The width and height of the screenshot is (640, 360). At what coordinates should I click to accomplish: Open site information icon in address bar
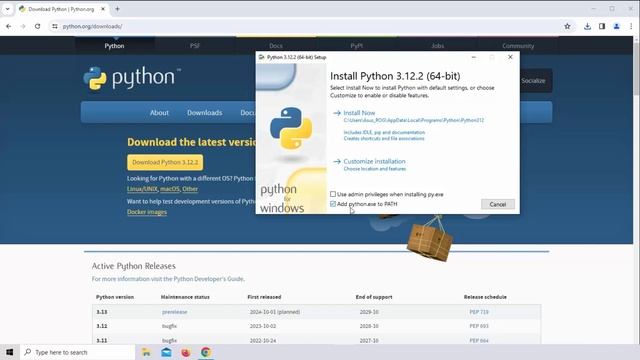click(55, 26)
